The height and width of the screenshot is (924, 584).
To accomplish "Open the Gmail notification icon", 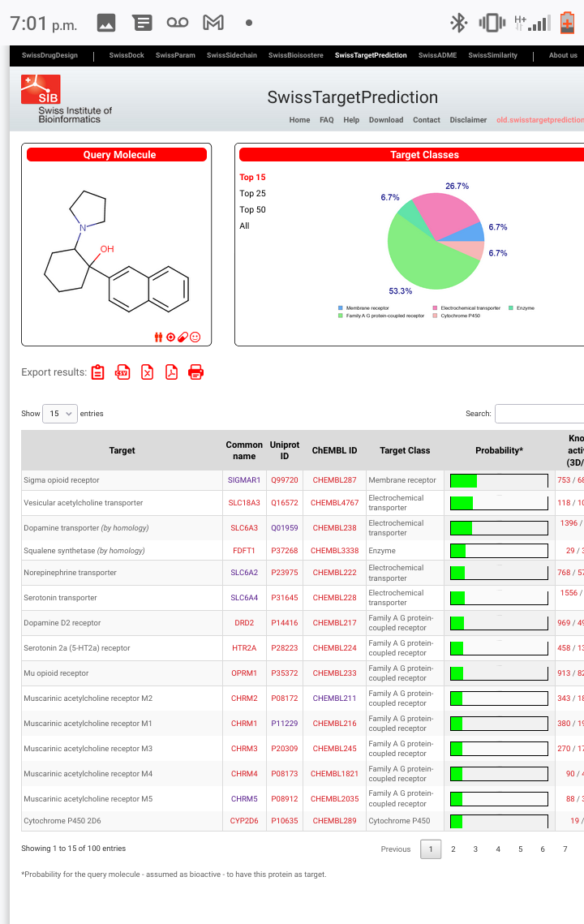I will tap(213, 23).
